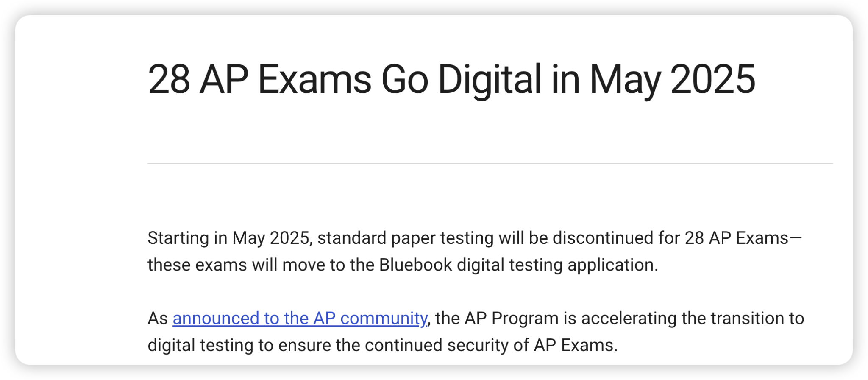The height and width of the screenshot is (380, 868).
Task: Click the word 'As' before the link
Action: tap(158, 318)
